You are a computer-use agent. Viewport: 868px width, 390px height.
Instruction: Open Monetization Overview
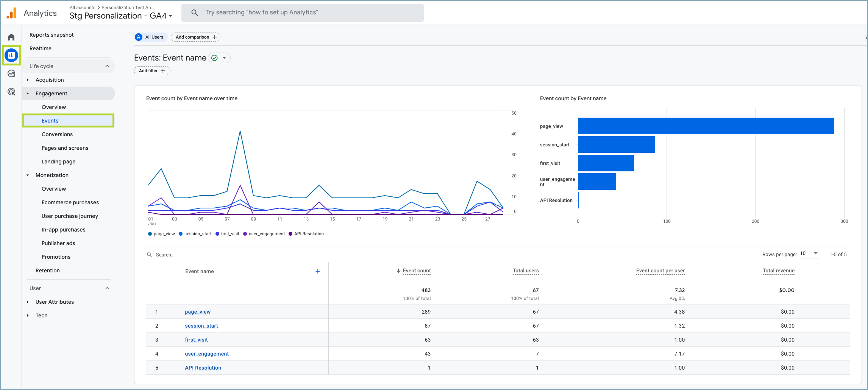pos(54,189)
